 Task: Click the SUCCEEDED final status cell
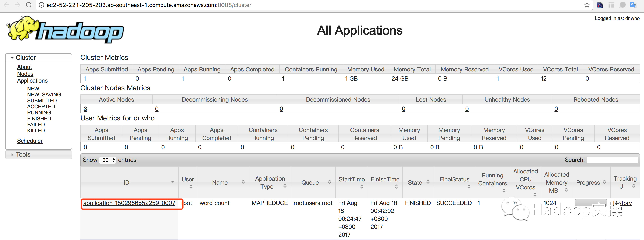[x=454, y=203]
